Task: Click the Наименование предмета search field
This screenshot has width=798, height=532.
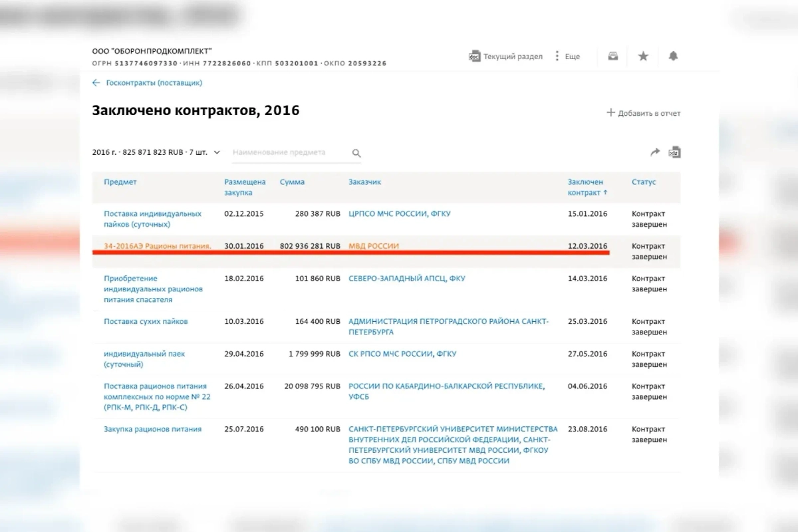Action: coord(286,152)
